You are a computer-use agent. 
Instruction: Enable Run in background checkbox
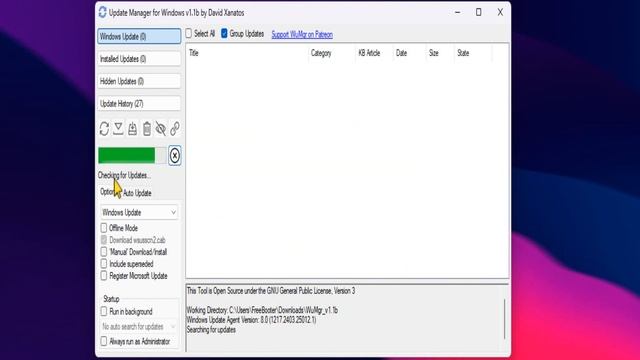click(x=104, y=311)
